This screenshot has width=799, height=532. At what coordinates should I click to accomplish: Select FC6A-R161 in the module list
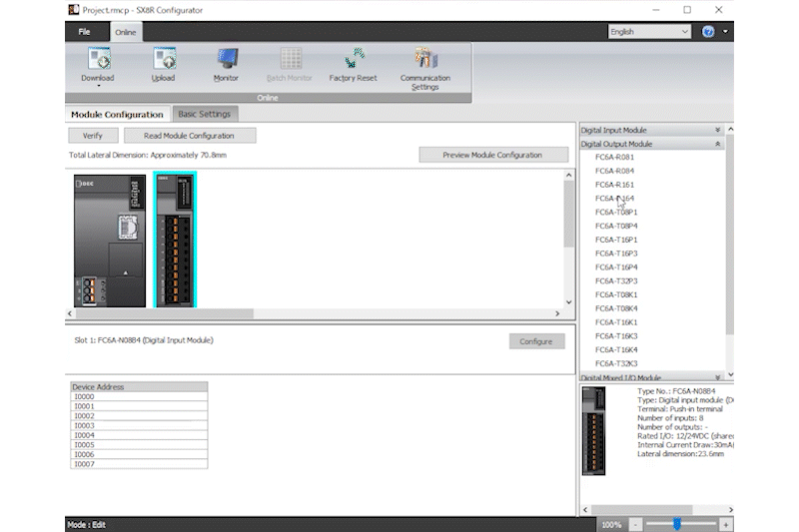614,185
